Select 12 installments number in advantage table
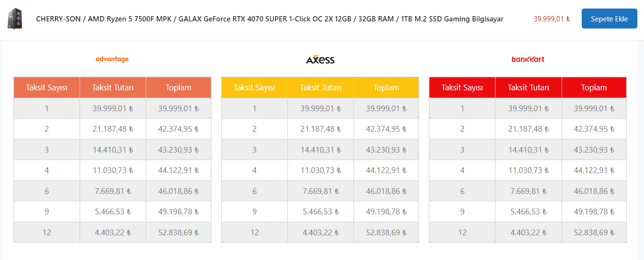 [x=47, y=232]
